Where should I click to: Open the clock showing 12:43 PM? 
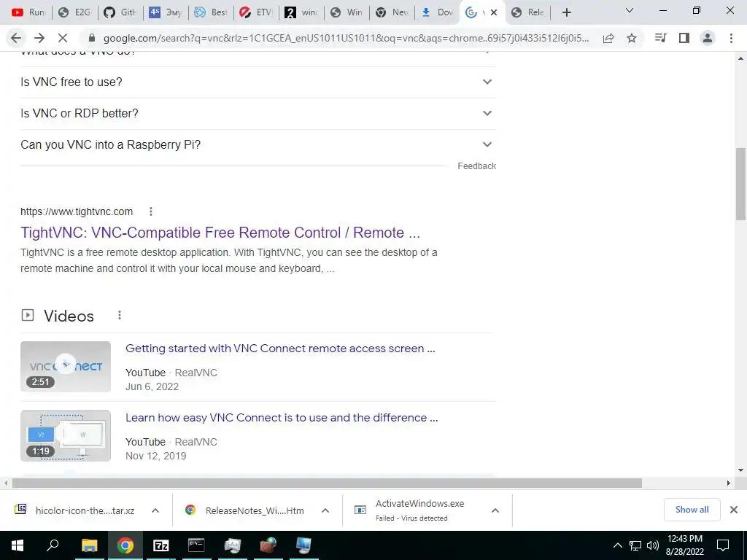[684, 545]
